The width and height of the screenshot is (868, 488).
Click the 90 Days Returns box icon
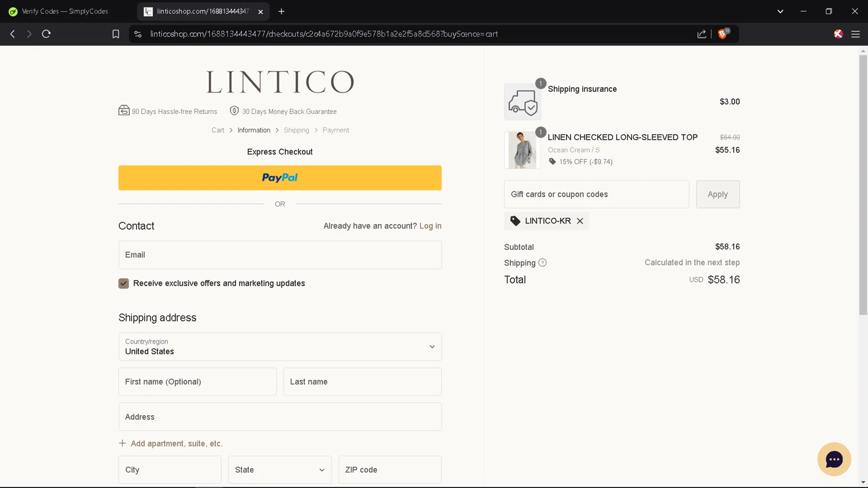124,110
